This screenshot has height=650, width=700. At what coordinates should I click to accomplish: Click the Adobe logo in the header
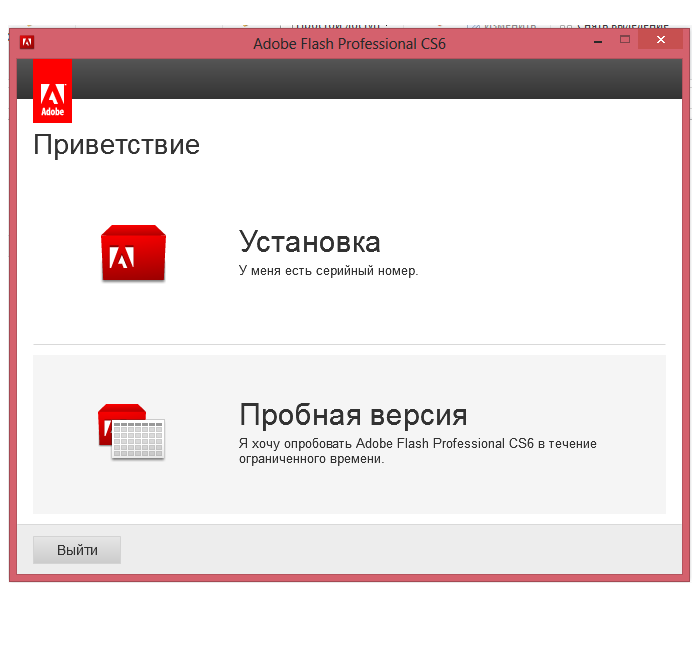click(x=52, y=91)
